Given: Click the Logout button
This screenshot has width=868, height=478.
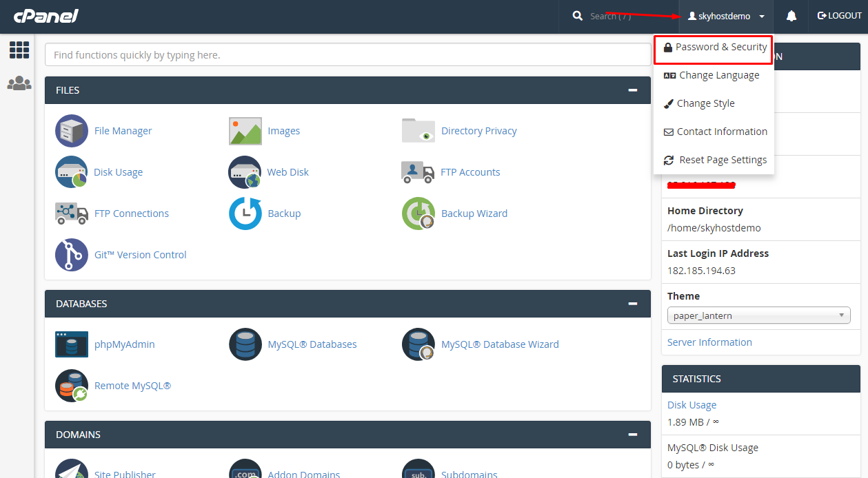Looking at the screenshot, I should [839, 16].
